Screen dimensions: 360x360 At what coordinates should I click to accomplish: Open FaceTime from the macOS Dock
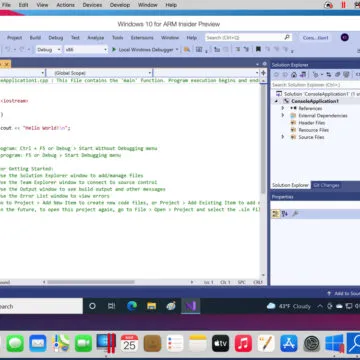[x=83, y=343]
